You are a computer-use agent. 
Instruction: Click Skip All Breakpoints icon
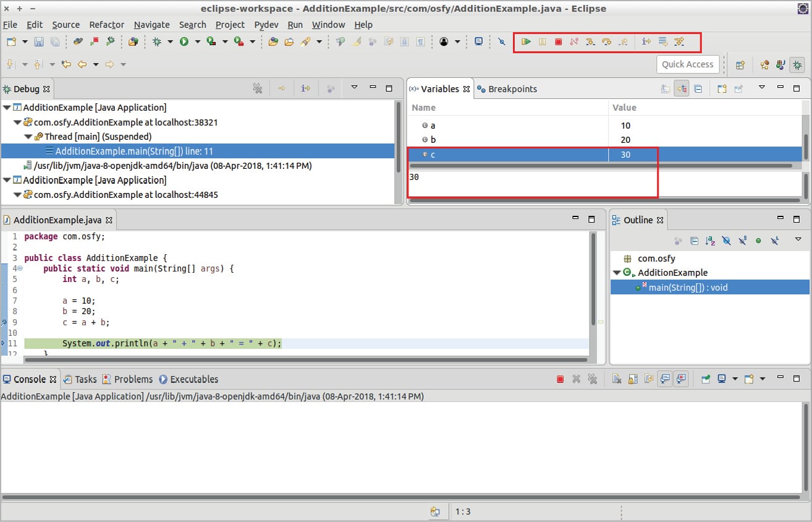502,42
